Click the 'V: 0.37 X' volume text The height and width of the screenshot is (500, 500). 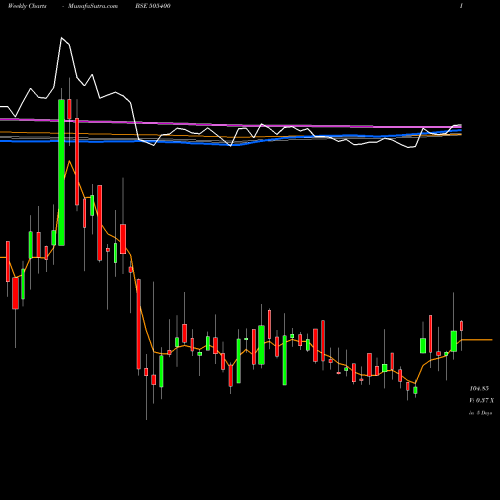(482, 400)
